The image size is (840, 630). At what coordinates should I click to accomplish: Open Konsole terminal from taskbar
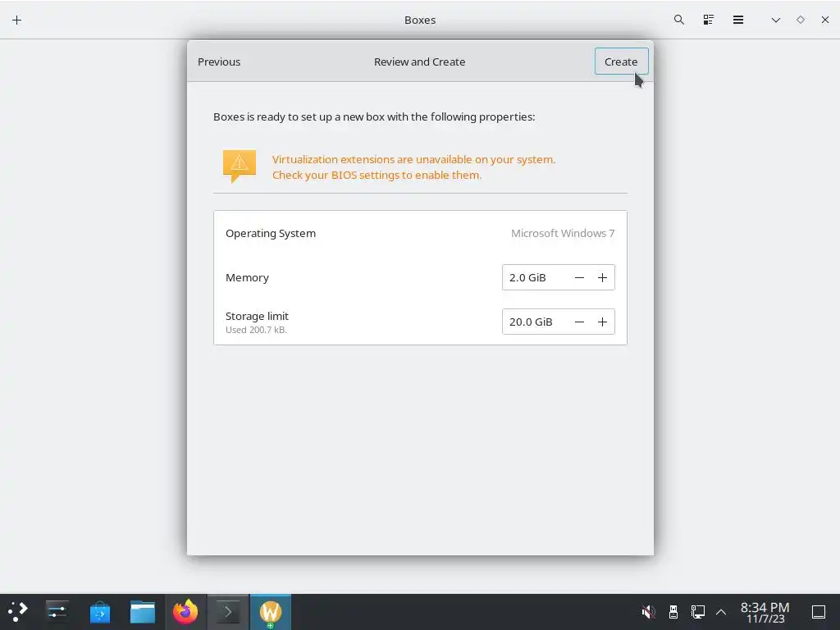(x=228, y=611)
